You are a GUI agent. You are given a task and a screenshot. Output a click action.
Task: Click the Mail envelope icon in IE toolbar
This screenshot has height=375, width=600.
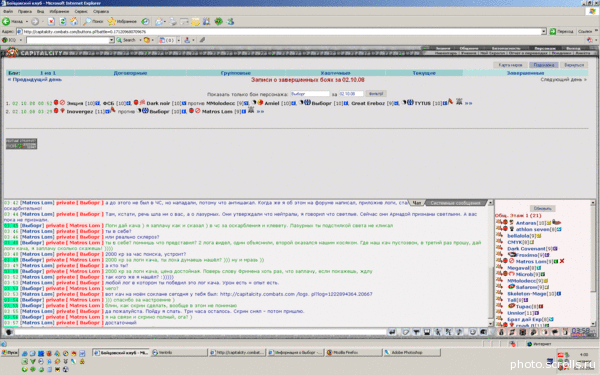[159, 21]
